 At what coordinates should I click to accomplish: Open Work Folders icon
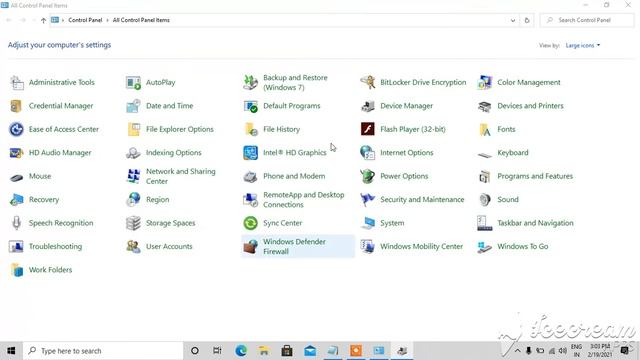(x=17, y=270)
